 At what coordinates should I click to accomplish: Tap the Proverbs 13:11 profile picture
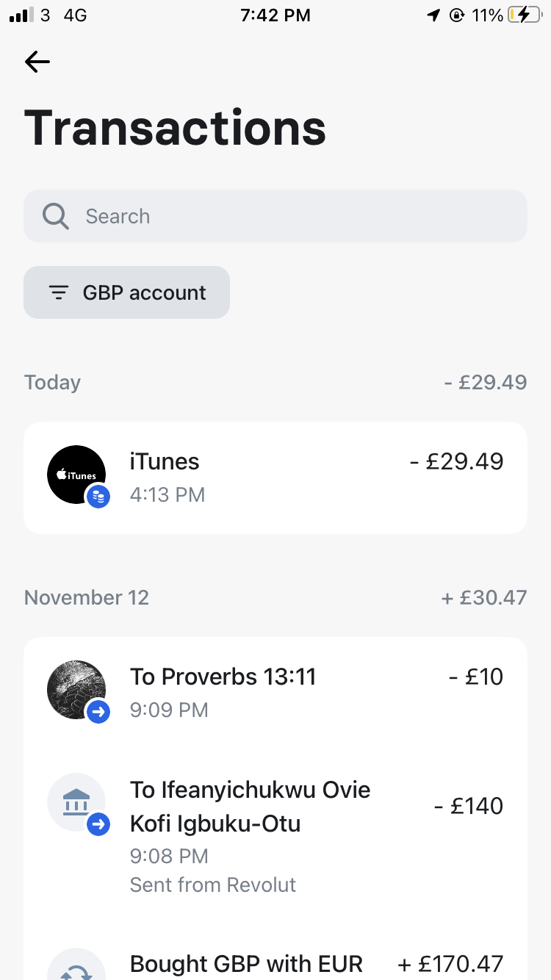[x=76, y=688]
